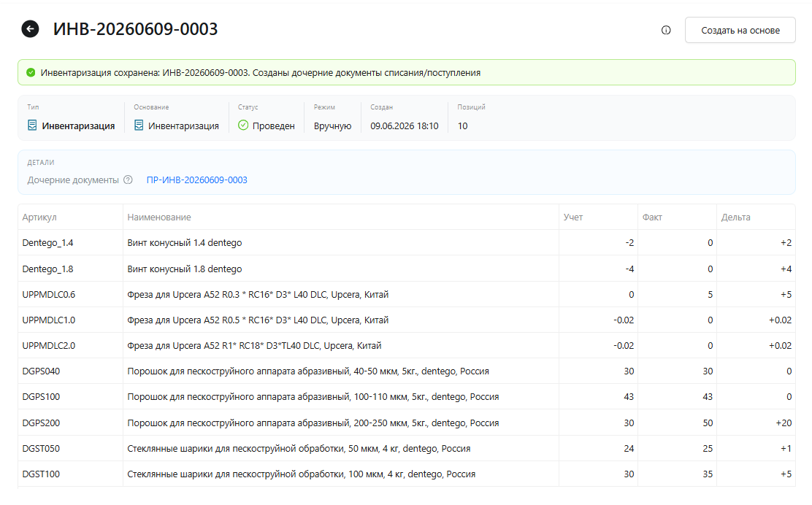The height and width of the screenshot is (505, 812).
Task: Click delta +20 in DGPS200 row
Action: [x=784, y=423]
